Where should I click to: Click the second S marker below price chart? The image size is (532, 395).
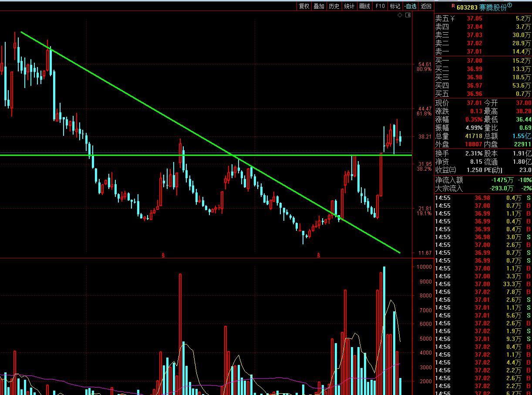tap(318, 255)
